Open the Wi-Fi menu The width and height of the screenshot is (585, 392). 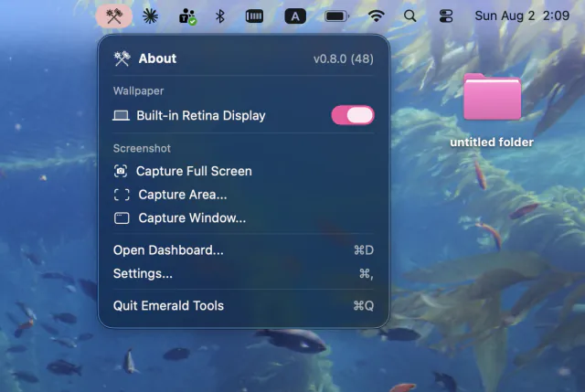pyautogui.click(x=376, y=16)
